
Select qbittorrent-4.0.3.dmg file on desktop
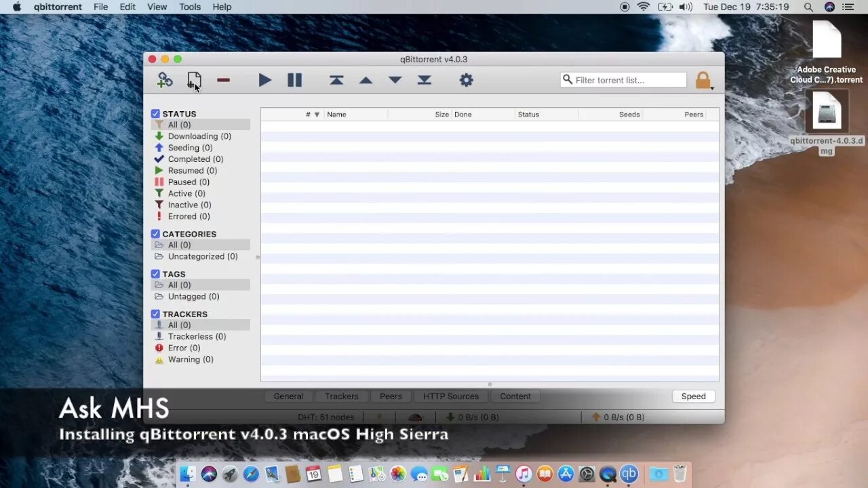click(827, 123)
